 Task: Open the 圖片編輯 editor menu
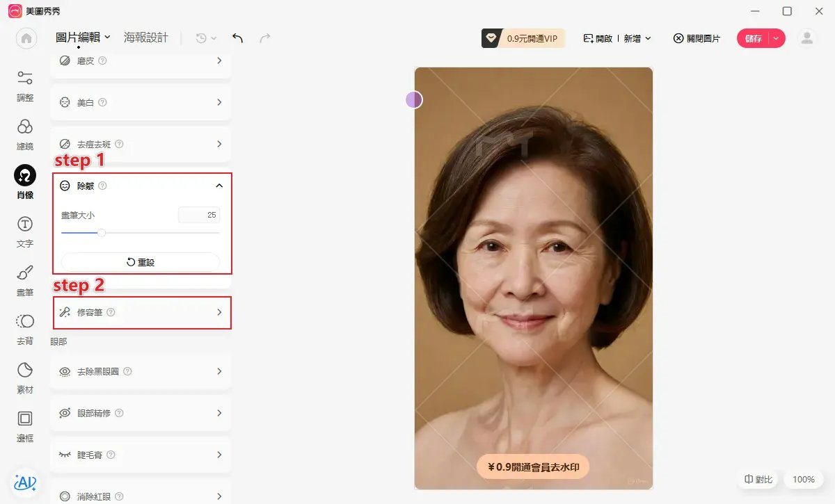point(81,38)
